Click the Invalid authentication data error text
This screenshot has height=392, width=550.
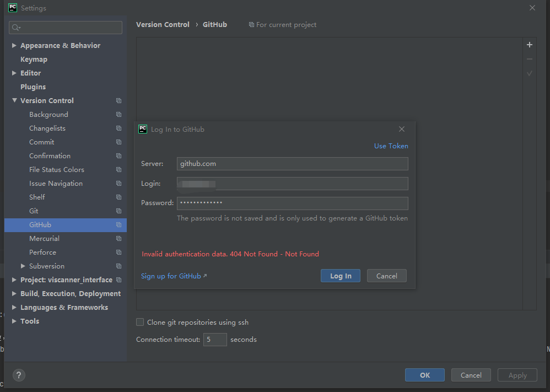230,254
